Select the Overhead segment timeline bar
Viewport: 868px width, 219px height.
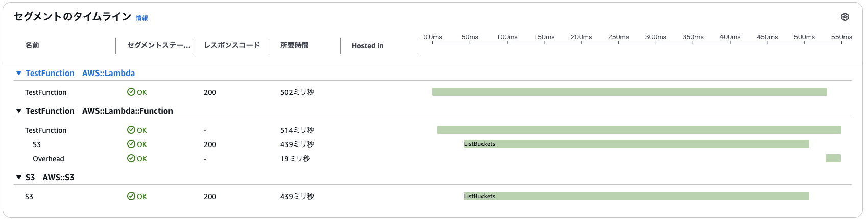click(x=833, y=158)
